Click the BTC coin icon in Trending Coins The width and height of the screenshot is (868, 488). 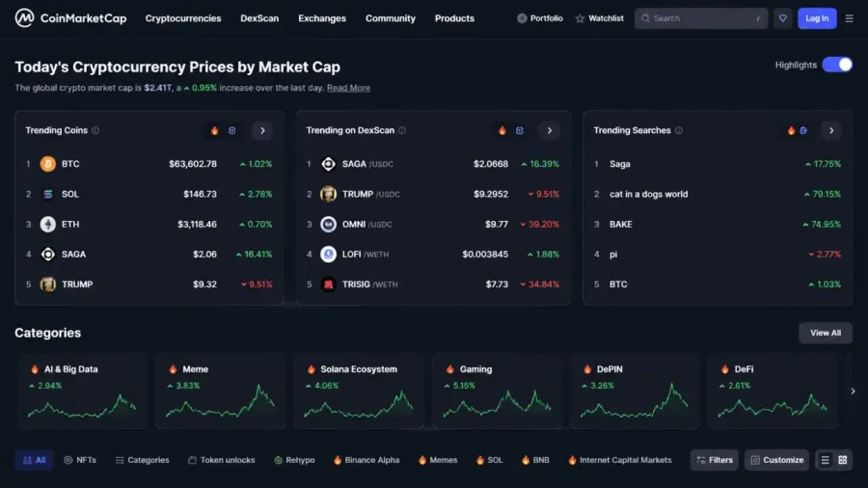tap(48, 164)
